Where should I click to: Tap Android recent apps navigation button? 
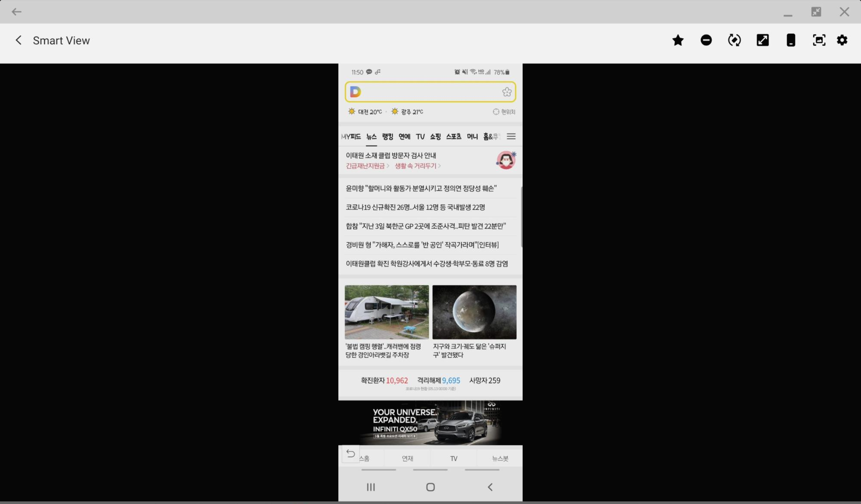371,487
